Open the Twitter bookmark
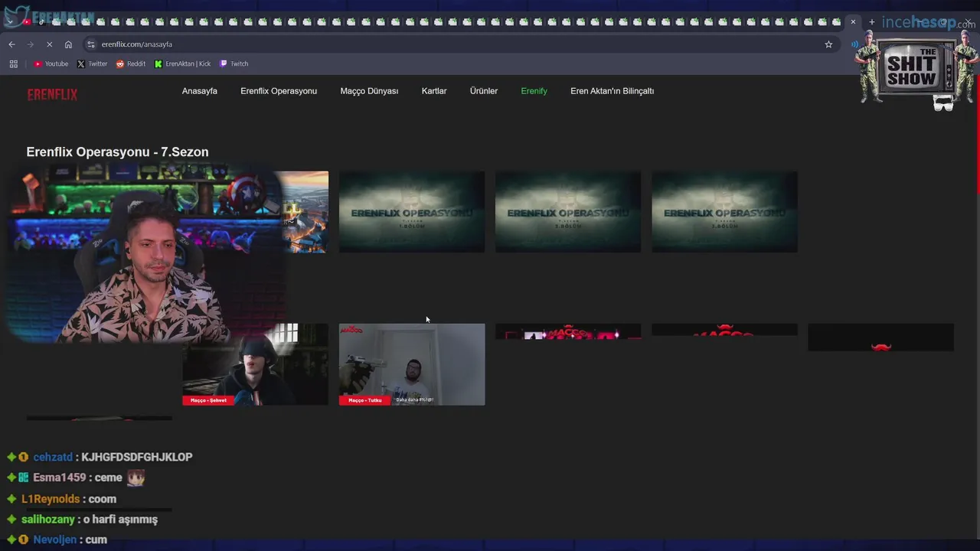Viewport: 980px width, 551px height. pos(92,64)
